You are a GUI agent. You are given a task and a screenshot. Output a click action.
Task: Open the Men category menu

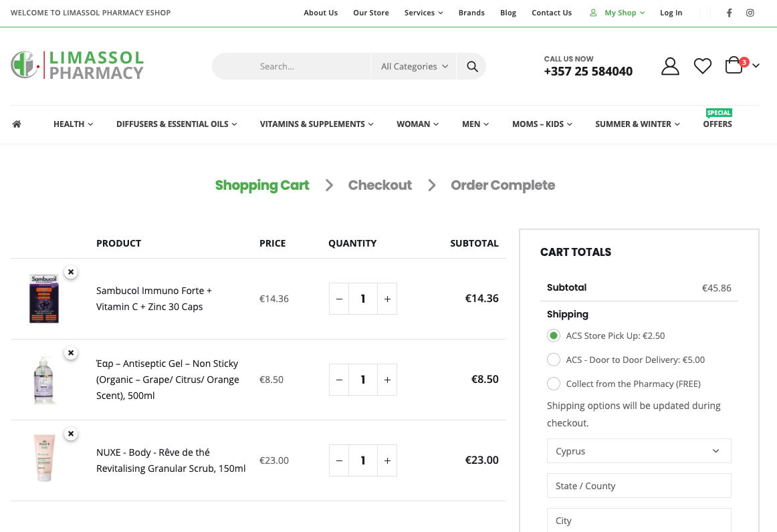pos(475,124)
